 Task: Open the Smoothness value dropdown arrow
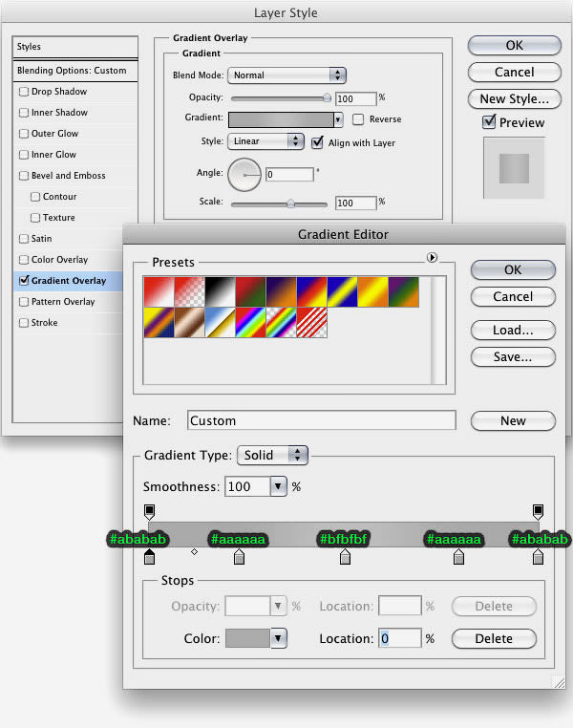278,486
